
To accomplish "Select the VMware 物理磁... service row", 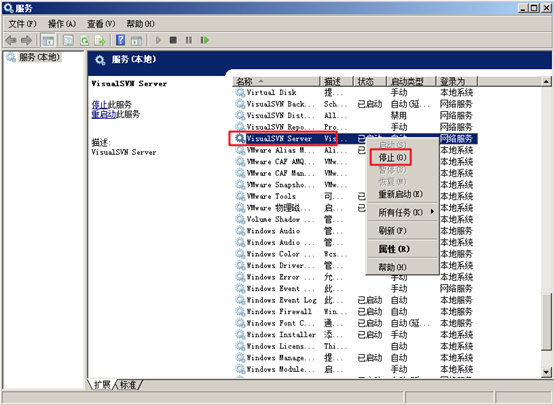I will click(354, 207).
